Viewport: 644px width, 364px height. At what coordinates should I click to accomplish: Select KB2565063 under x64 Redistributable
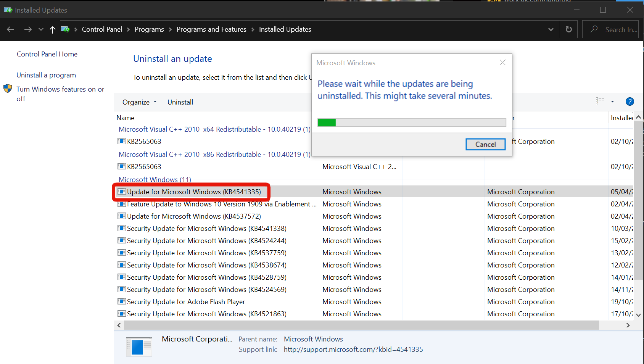click(144, 142)
